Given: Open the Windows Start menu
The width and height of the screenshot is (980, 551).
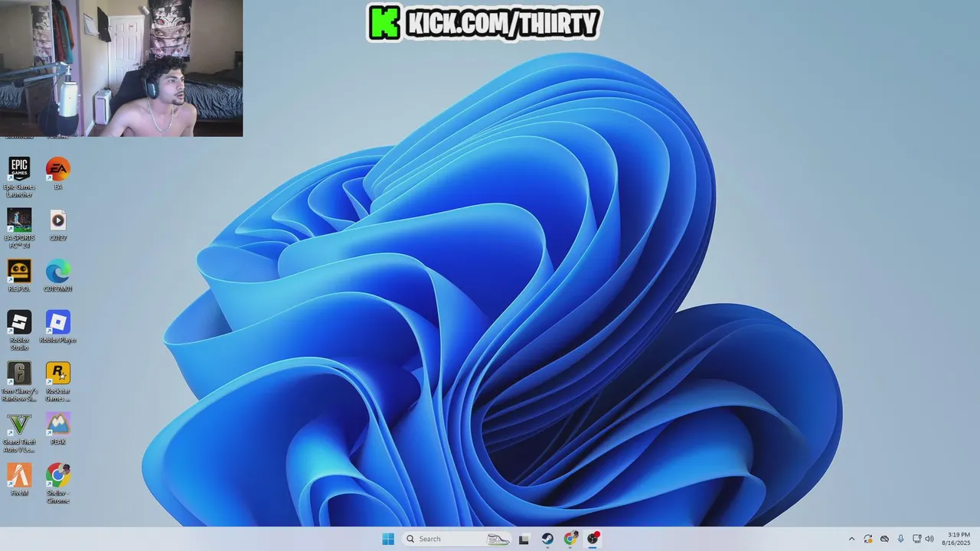Looking at the screenshot, I should (x=388, y=539).
